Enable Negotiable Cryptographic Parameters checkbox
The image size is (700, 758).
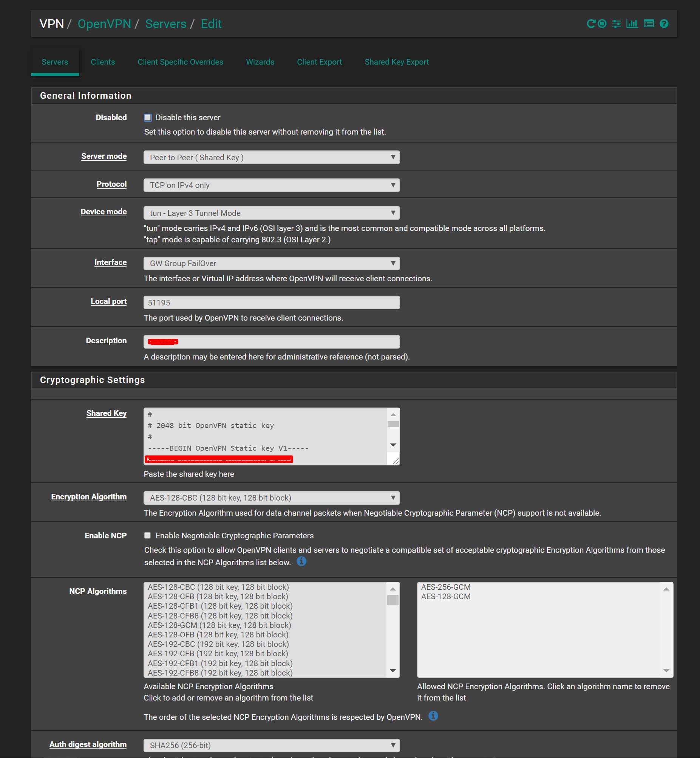pyautogui.click(x=148, y=535)
